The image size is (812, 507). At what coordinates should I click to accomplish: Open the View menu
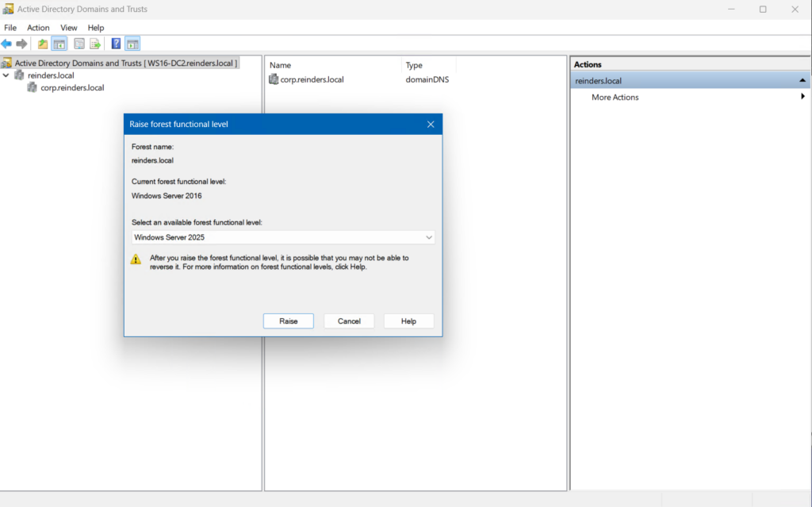point(69,28)
